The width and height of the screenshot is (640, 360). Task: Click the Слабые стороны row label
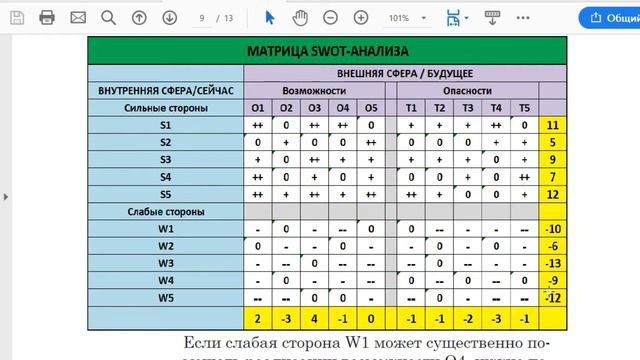(x=166, y=212)
